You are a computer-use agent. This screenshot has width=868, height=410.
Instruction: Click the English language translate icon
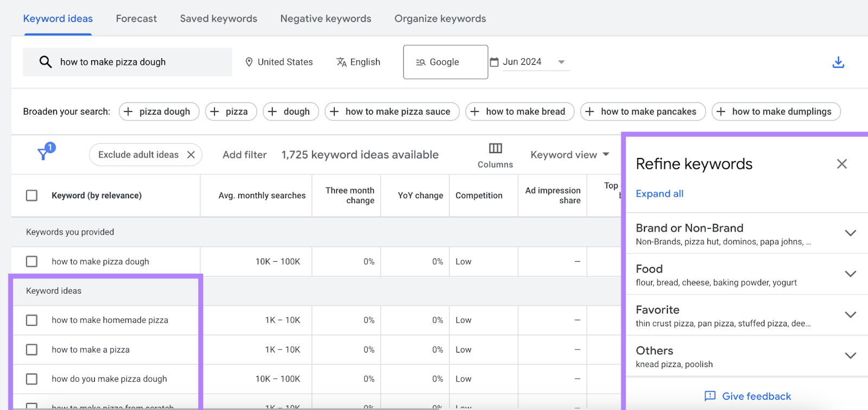[341, 62]
